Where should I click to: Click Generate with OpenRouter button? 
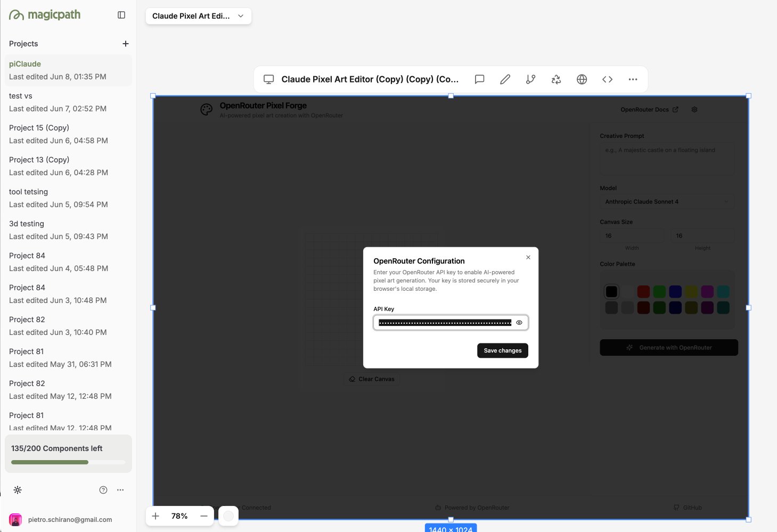(x=669, y=347)
